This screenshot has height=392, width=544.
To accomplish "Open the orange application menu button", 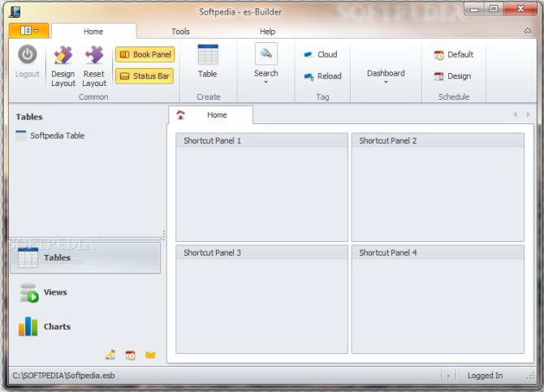I will click(x=28, y=31).
